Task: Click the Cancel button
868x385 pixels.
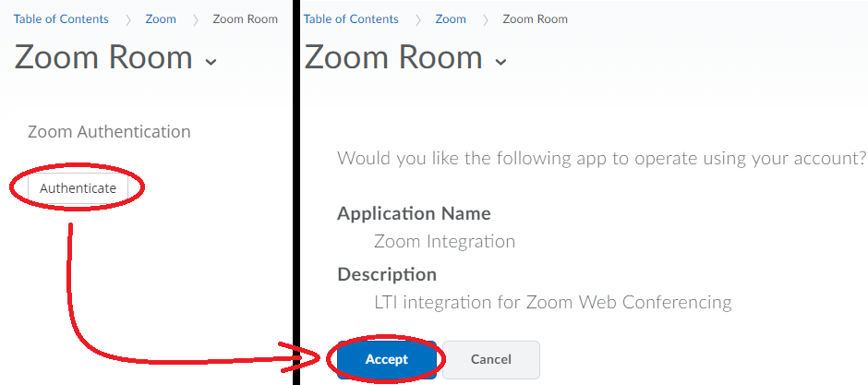Action: pyautogui.click(x=490, y=359)
